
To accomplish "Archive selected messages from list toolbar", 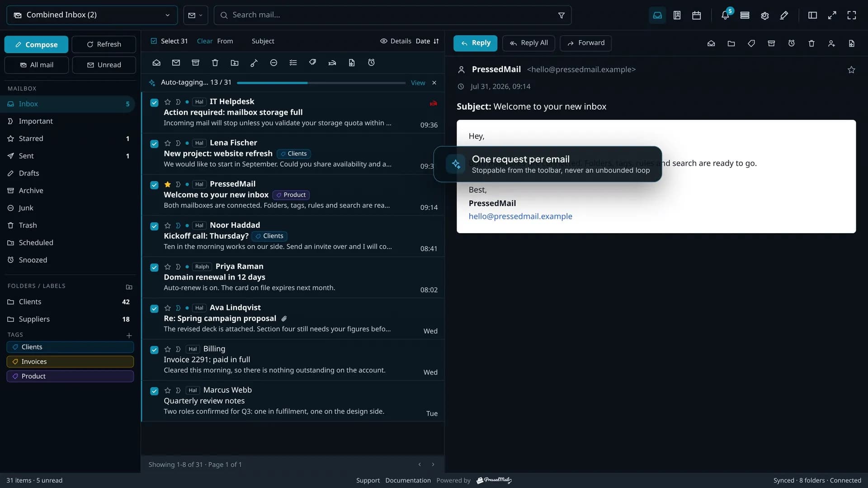I will coord(195,63).
